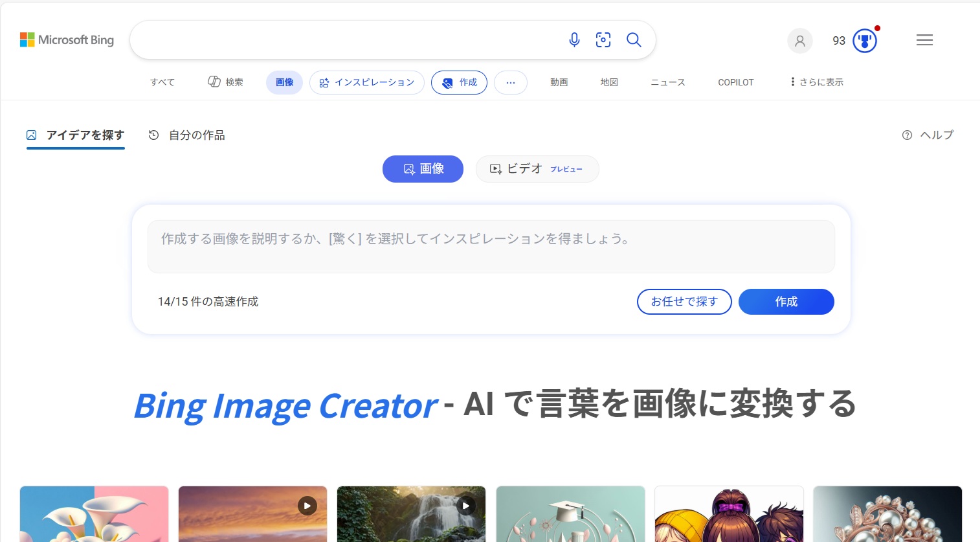The image size is (980, 542).
Task: Go to 地図 tab
Action: (x=609, y=82)
